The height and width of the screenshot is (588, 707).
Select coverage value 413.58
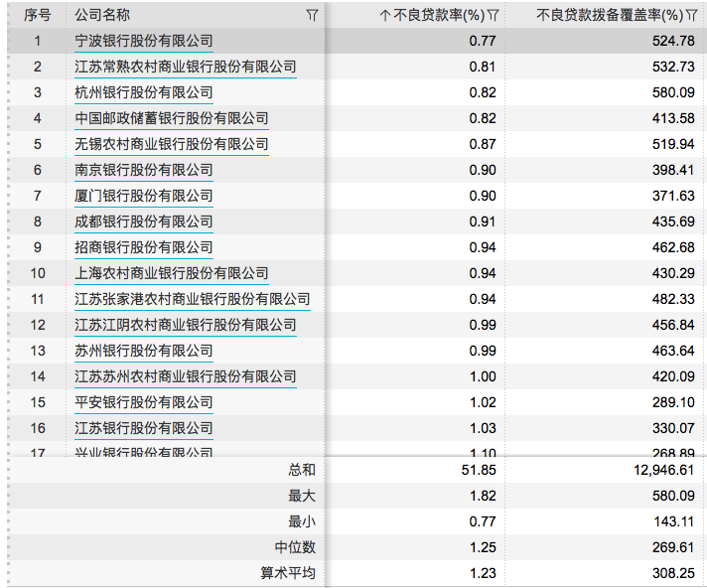point(673,118)
